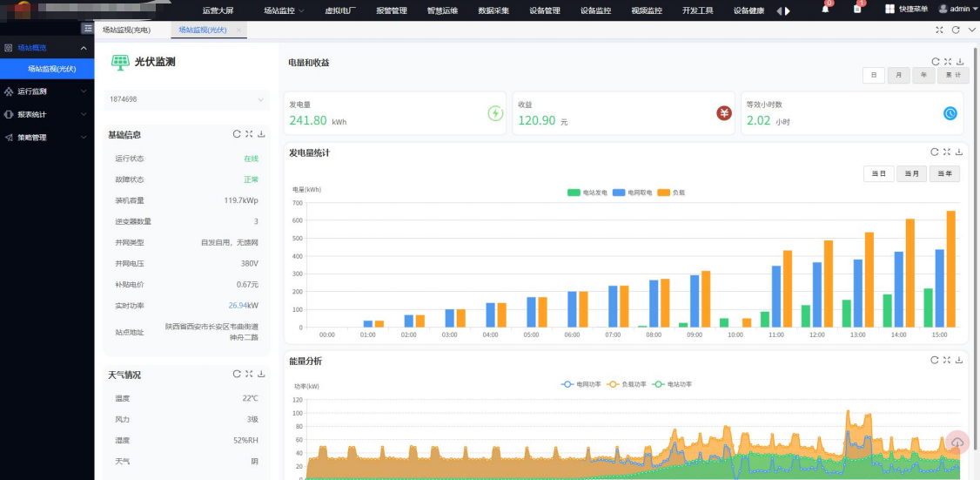
Task: Open the message list icon with badge
Action: 857,10
